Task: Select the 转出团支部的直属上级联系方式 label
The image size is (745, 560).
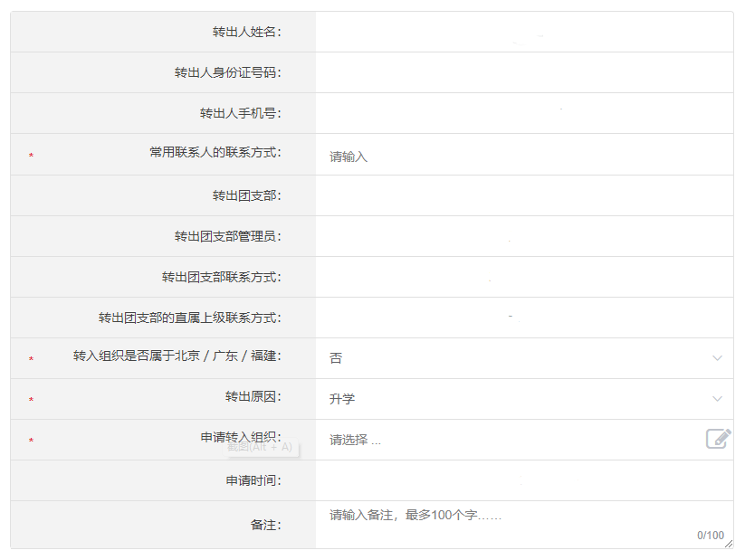Action: click(190, 318)
